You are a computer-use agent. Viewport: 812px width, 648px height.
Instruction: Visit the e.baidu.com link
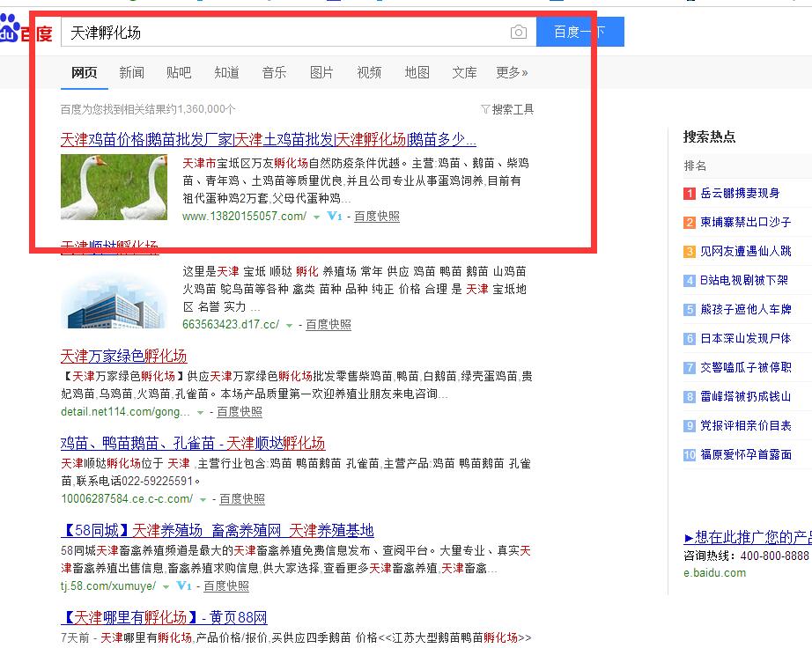(x=714, y=573)
